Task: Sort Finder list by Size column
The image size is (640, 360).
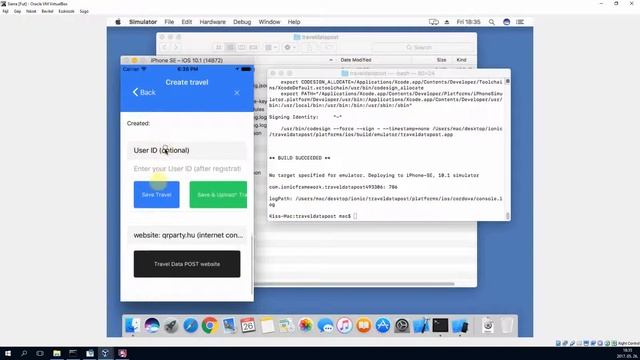Action: point(441,60)
